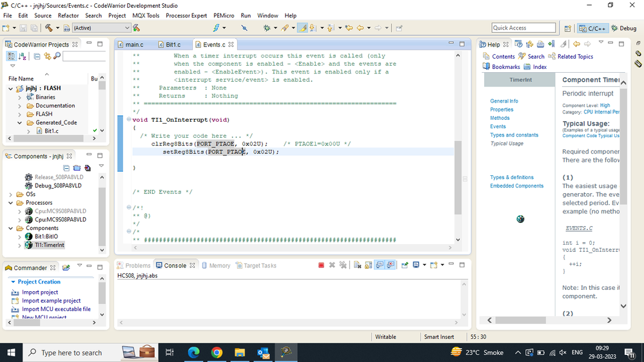Click the editor vertical scrollbar thumb

tap(458, 177)
